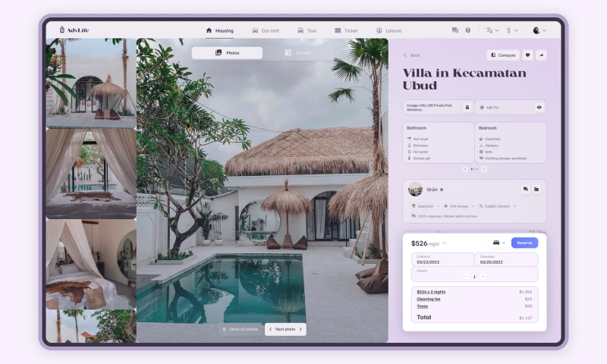Open the chat messages icon in top bar
This screenshot has width=607, height=364.
pyautogui.click(x=455, y=30)
